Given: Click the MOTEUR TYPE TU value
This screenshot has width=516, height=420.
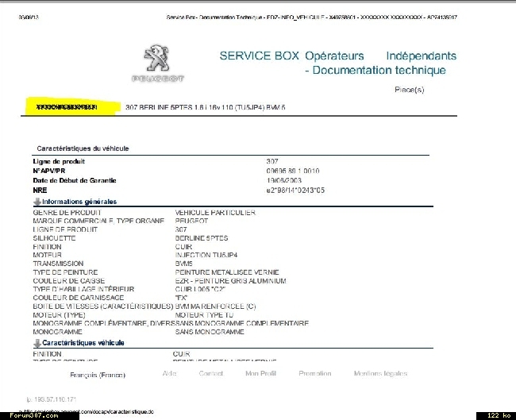Looking at the screenshot, I should [204, 315].
